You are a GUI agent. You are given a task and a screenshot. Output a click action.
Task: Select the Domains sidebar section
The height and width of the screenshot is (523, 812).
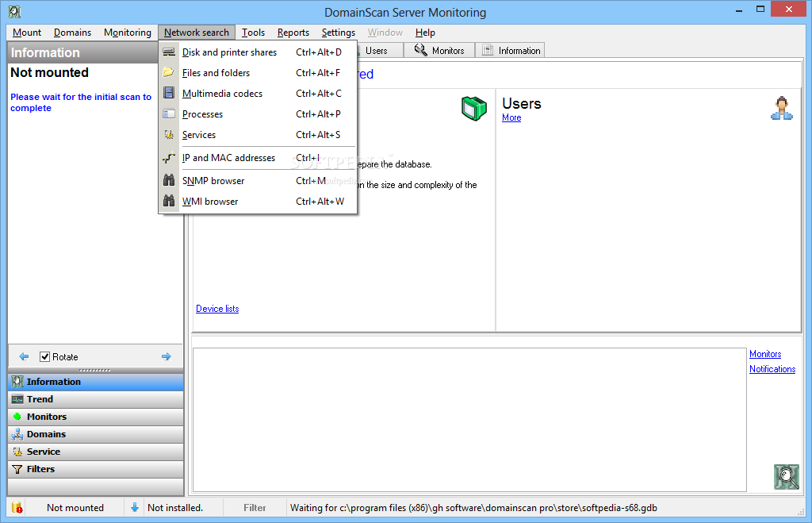coord(96,434)
